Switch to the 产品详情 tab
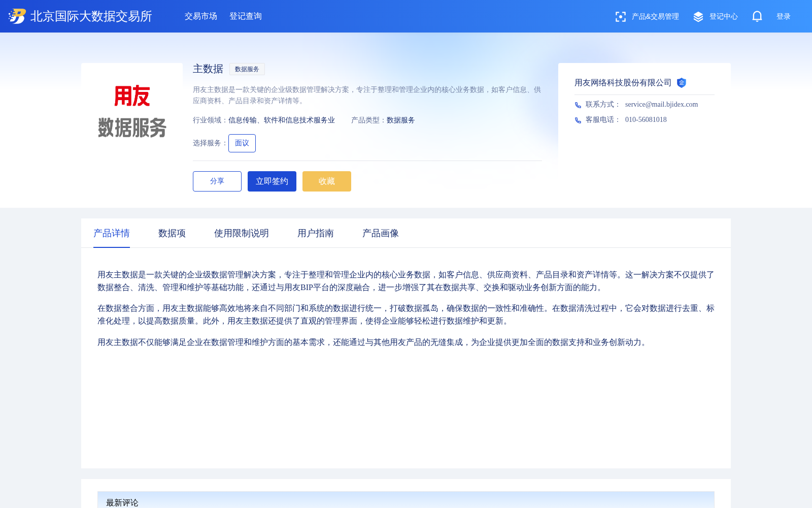Image resolution: width=812 pixels, height=508 pixels. click(x=112, y=233)
